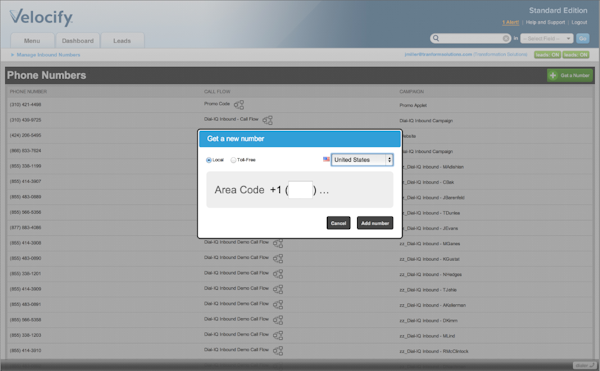600x371 pixels.
Task: Select the Toll-Free radio button
Action: [x=233, y=160]
